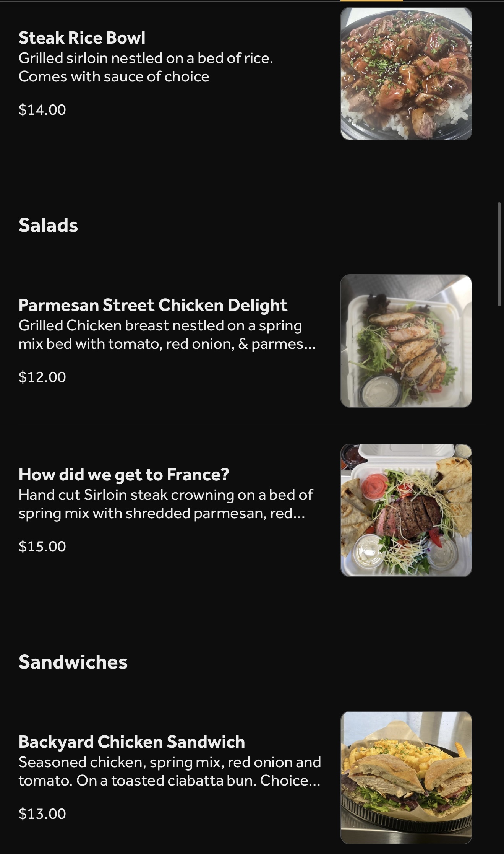
Task: Open the sirloin steak salad photo
Action: pyautogui.click(x=406, y=510)
